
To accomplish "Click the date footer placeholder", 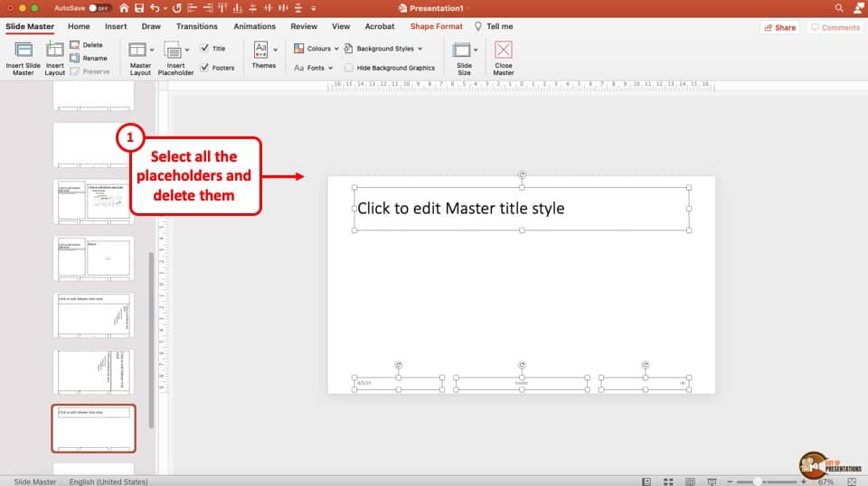I will click(398, 383).
